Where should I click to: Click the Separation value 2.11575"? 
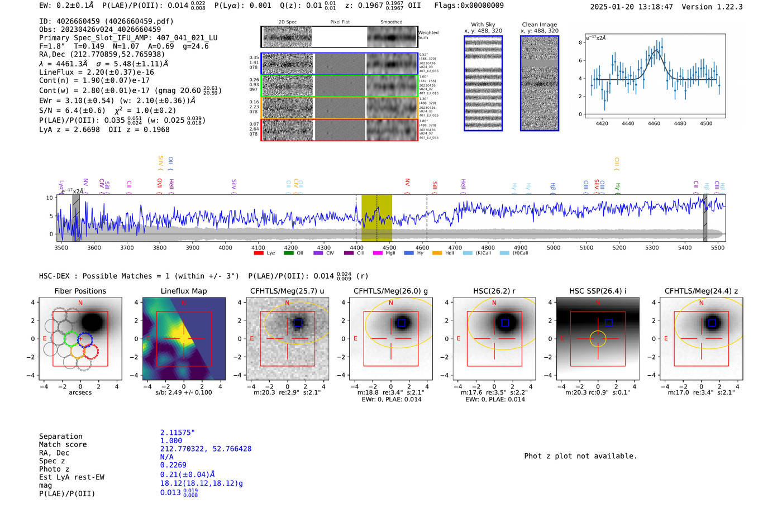[178, 433]
